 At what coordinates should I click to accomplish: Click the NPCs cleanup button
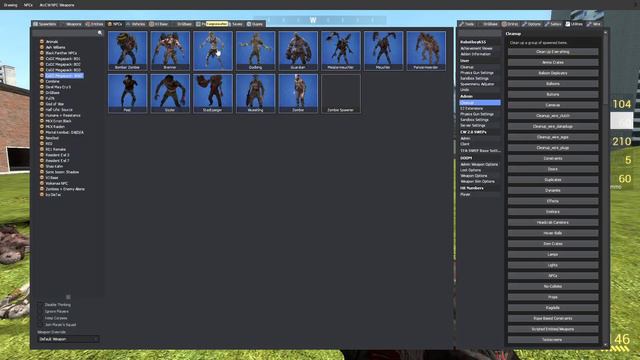[x=553, y=276]
